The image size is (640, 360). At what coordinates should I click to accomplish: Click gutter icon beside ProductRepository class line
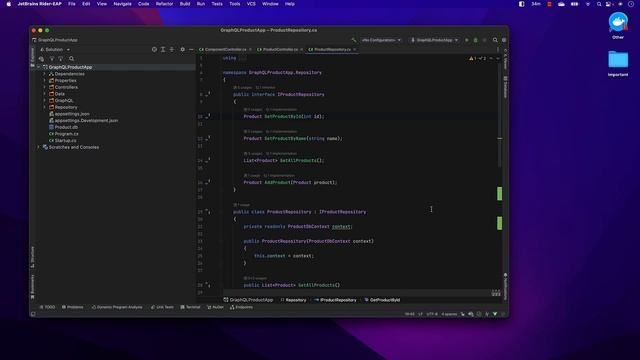pos(208,212)
